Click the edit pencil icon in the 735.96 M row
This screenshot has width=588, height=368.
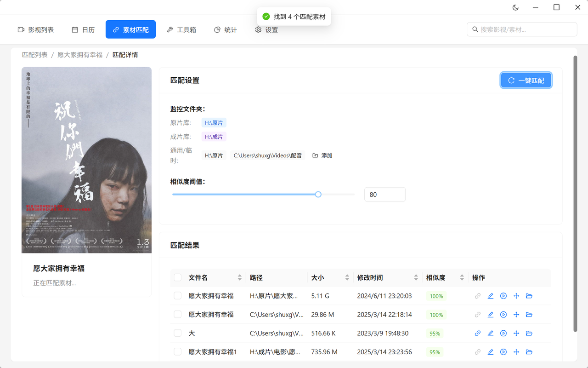(x=491, y=352)
